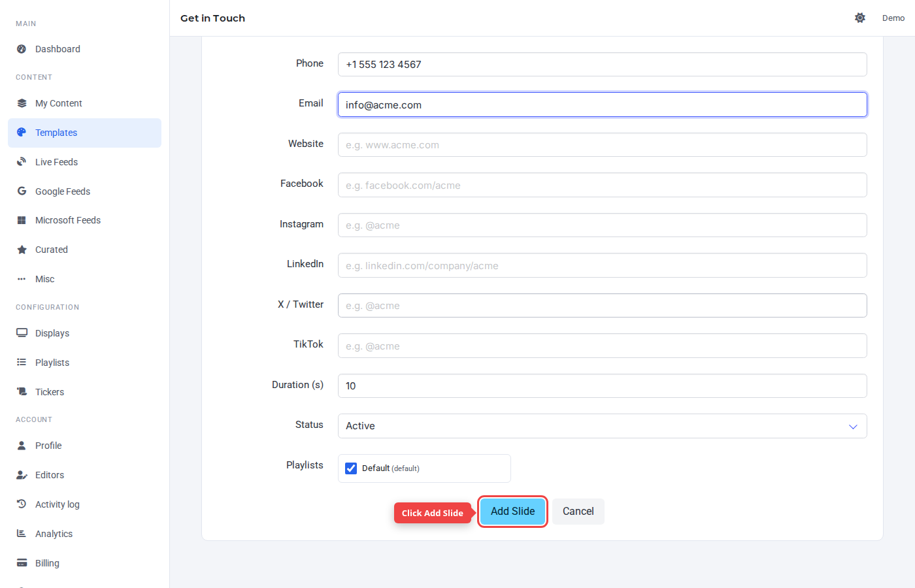Click the Billing card icon
The height and width of the screenshot is (588, 915).
(x=22, y=563)
